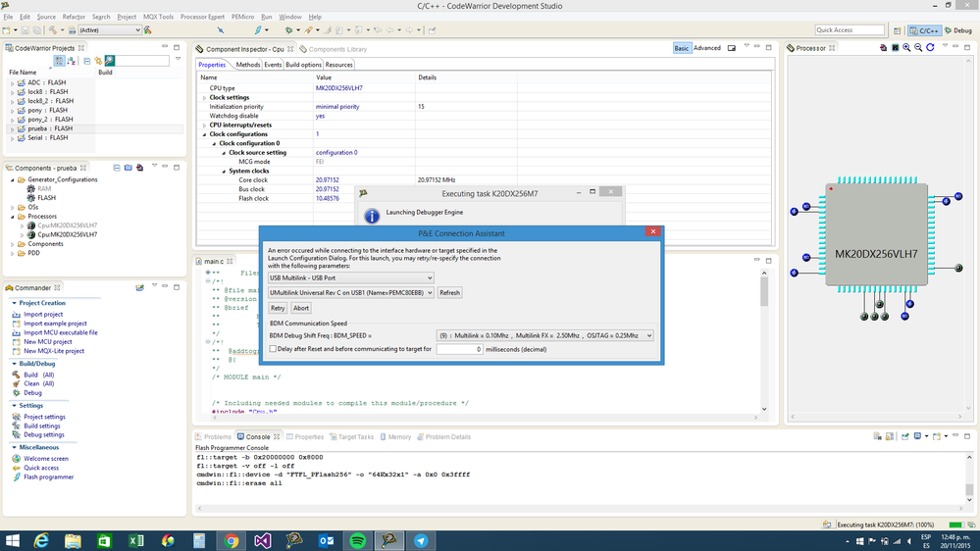Click the MK20DX256VLH7 chip in Processor view
The height and width of the screenshot is (551, 980).
pos(876,234)
